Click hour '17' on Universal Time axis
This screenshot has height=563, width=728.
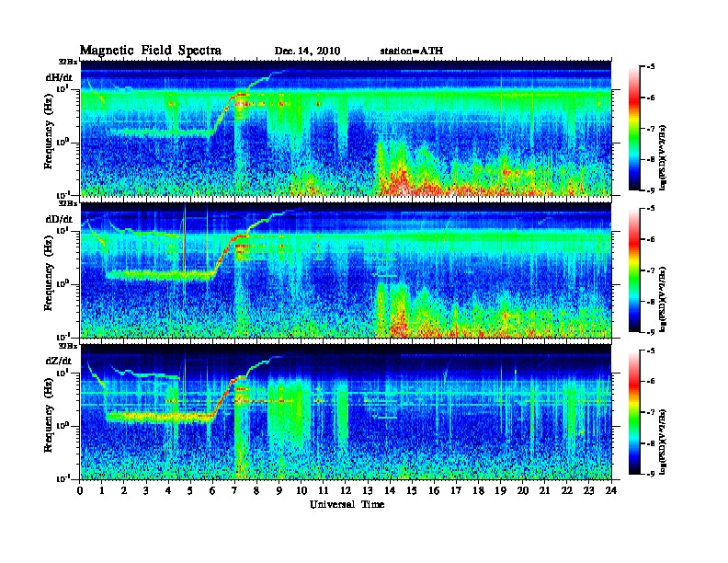coord(456,490)
